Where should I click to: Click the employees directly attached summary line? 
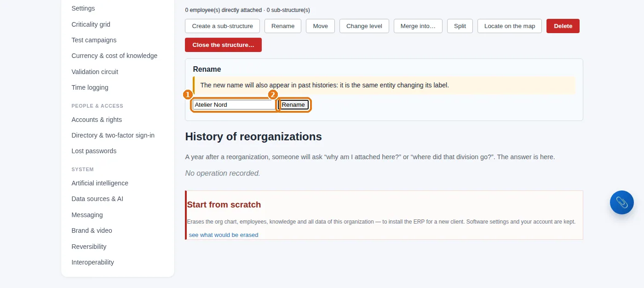(247, 10)
